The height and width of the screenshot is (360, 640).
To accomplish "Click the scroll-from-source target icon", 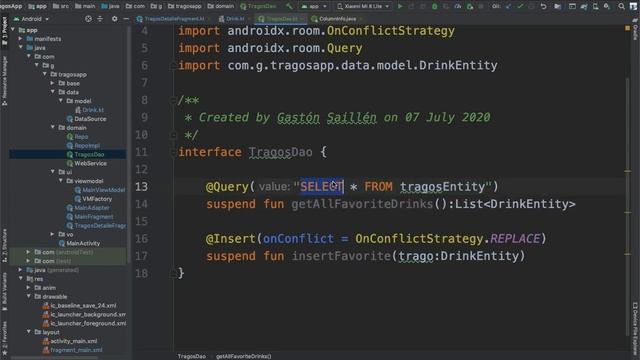I will click(x=88, y=19).
